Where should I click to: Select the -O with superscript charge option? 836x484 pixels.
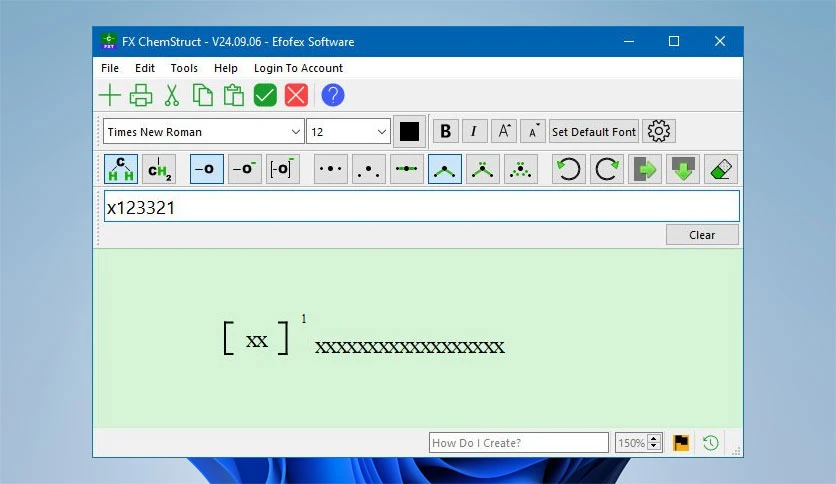pos(245,169)
